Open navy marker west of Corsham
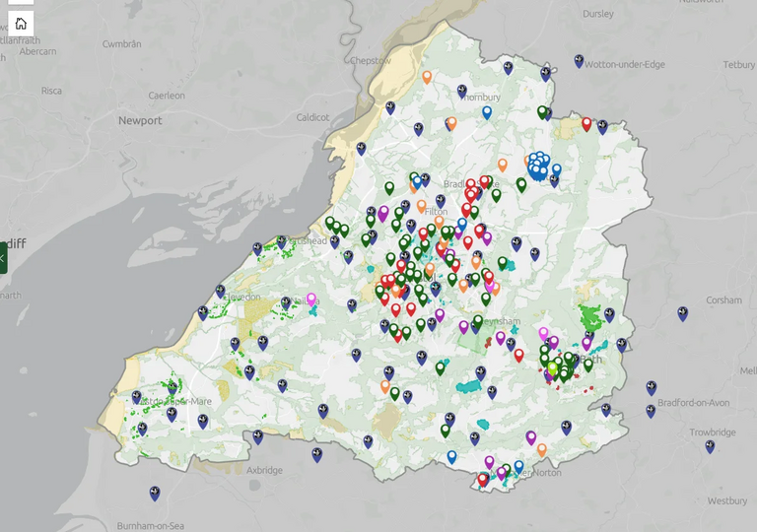The image size is (757, 532). click(682, 314)
